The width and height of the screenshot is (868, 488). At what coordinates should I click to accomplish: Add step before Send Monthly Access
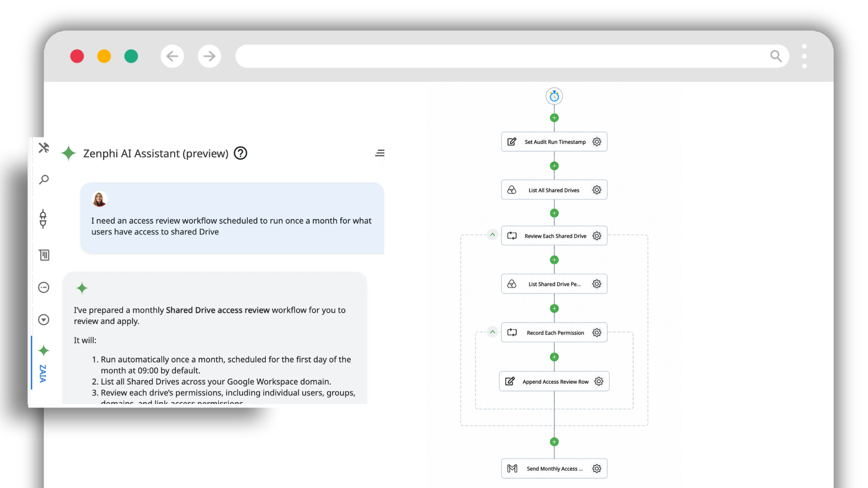[x=554, y=442]
